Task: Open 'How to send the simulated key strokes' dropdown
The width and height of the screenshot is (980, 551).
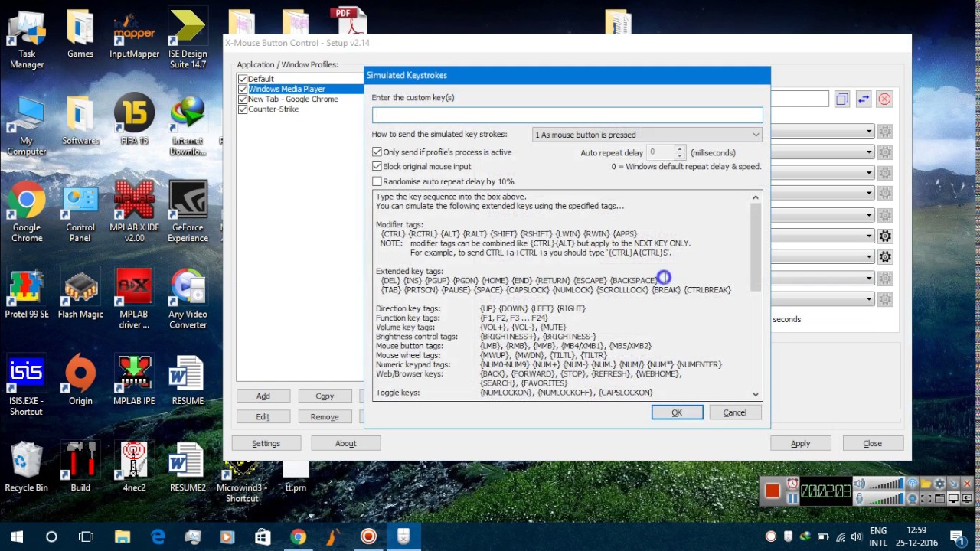Action: 647,135
